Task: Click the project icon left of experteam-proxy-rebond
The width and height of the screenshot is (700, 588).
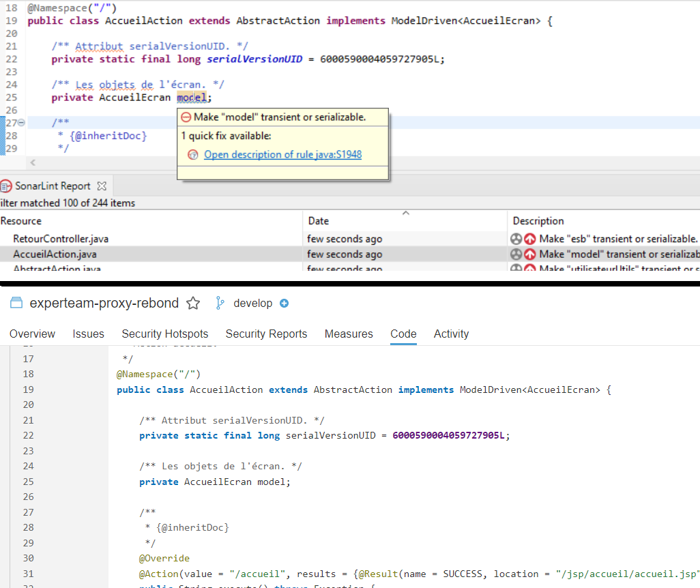Action: coord(17,304)
